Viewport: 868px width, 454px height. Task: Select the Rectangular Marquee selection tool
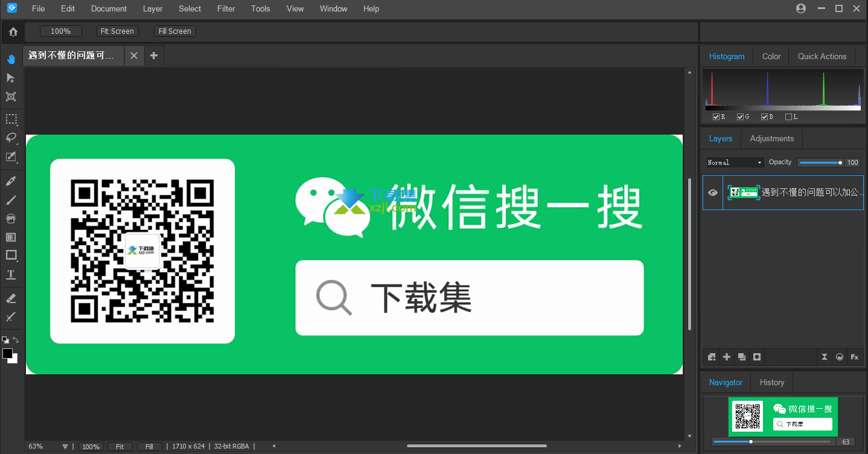pos(11,119)
